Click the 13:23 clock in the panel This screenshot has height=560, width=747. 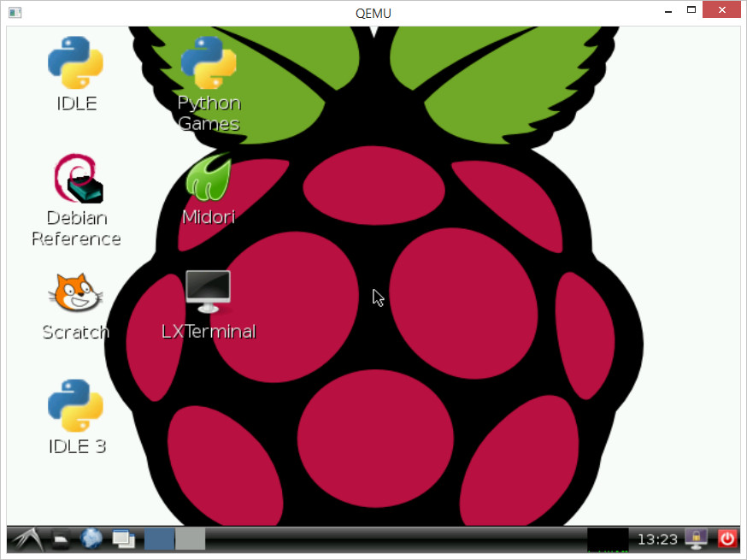pyautogui.click(x=657, y=539)
